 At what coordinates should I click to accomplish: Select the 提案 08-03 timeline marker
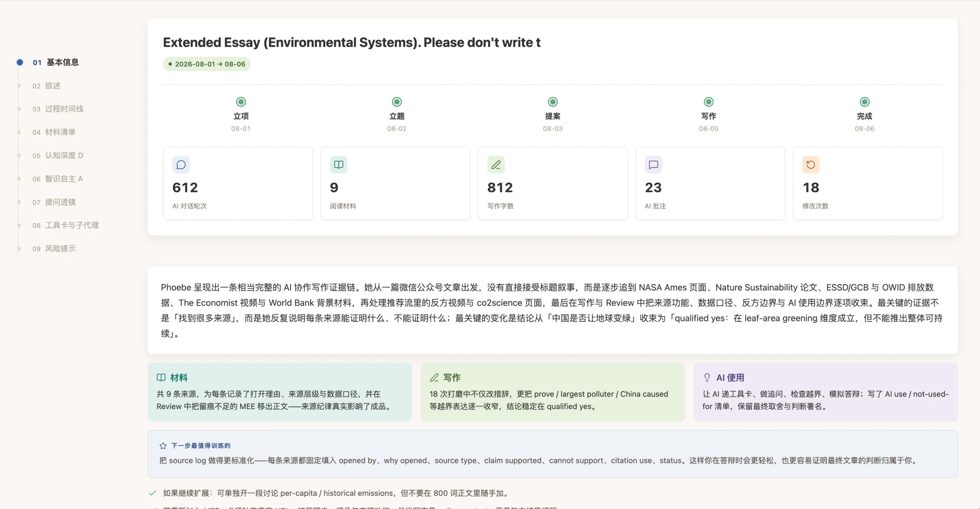click(x=553, y=102)
